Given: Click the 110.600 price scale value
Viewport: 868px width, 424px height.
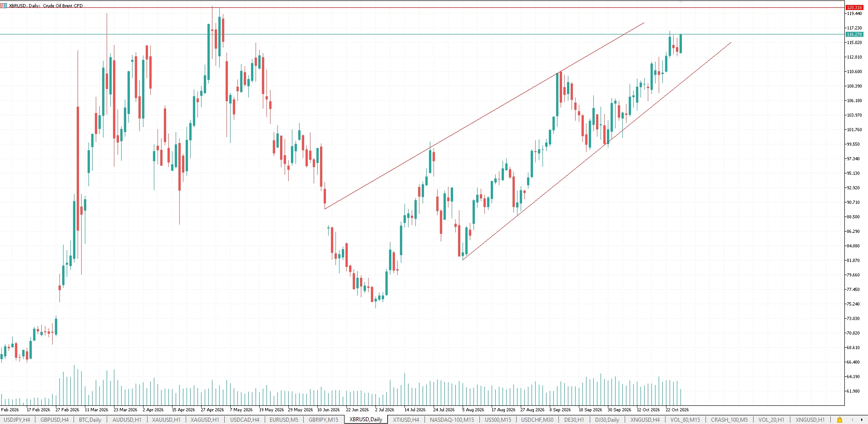Looking at the screenshot, I should (854, 72).
